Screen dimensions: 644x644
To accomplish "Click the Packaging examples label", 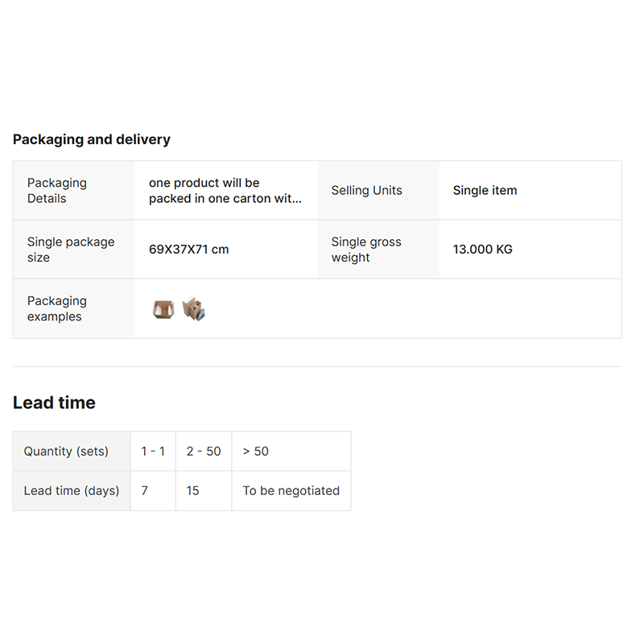I will point(56,308).
